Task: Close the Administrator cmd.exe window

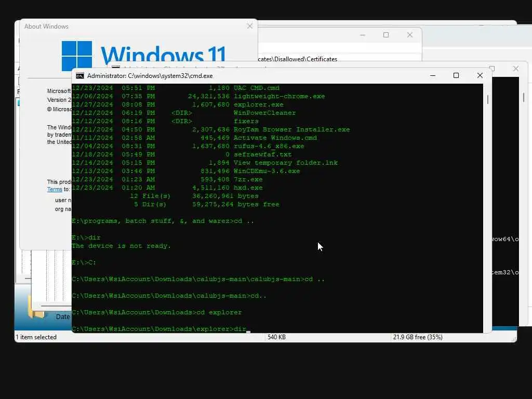Action: click(480, 75)
